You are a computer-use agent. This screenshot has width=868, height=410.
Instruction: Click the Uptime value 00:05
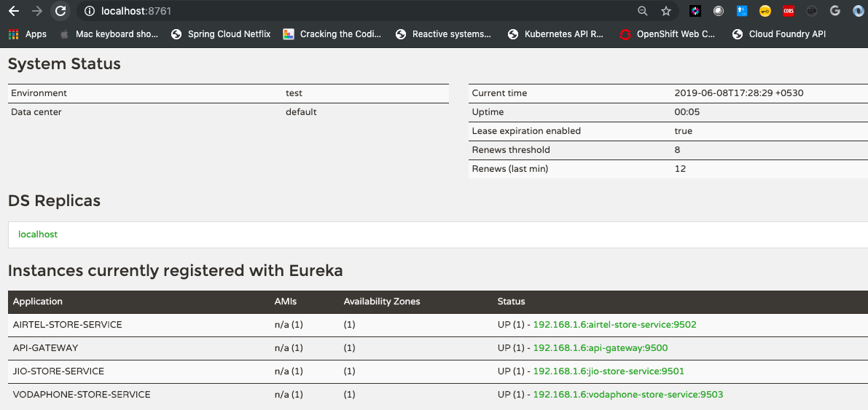pos(687,111)
